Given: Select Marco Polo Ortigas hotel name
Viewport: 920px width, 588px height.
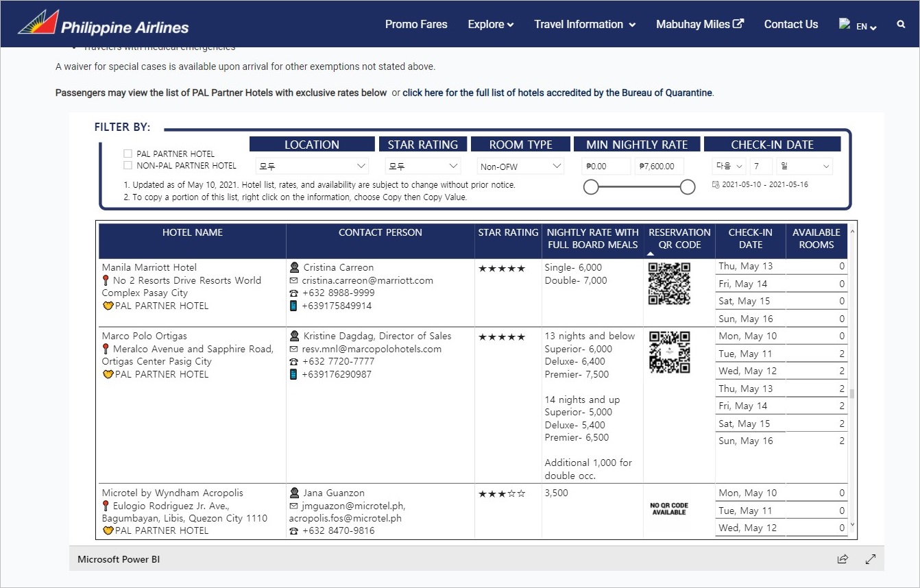Looking at the screenshot, I should click(x=144, y=336).
